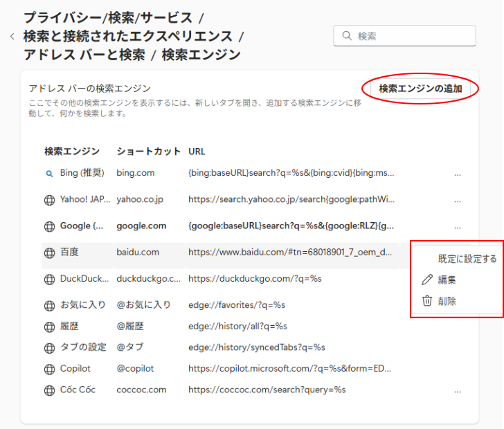The width and height of the screenshot is (504, 429).
Task: Click the back arrow beside the breadcrumb
Action: pyautogui.click(x=12, y=36)
